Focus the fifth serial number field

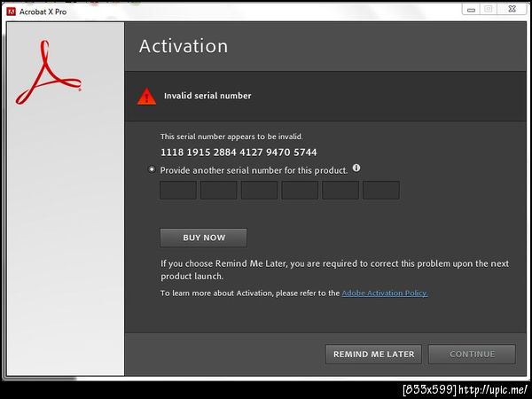pos(340,190)
